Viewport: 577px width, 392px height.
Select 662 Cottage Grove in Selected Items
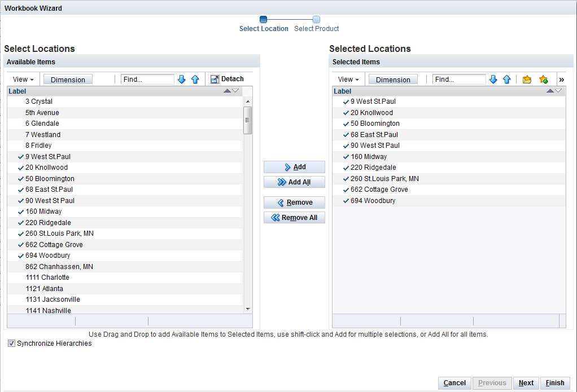[449, 190]
